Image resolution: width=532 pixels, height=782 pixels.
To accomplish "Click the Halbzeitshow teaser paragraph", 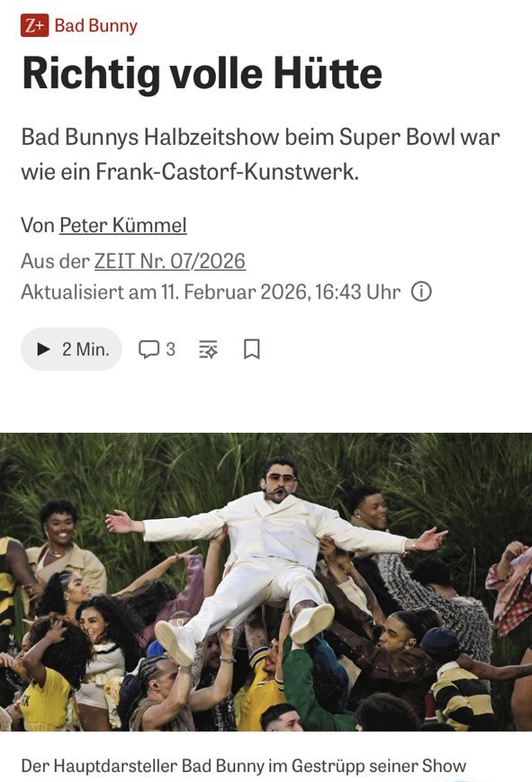I will 260,154.
